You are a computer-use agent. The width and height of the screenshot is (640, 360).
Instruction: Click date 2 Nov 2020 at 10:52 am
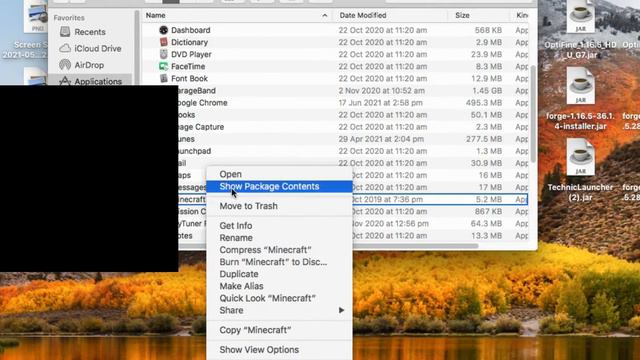381,91
